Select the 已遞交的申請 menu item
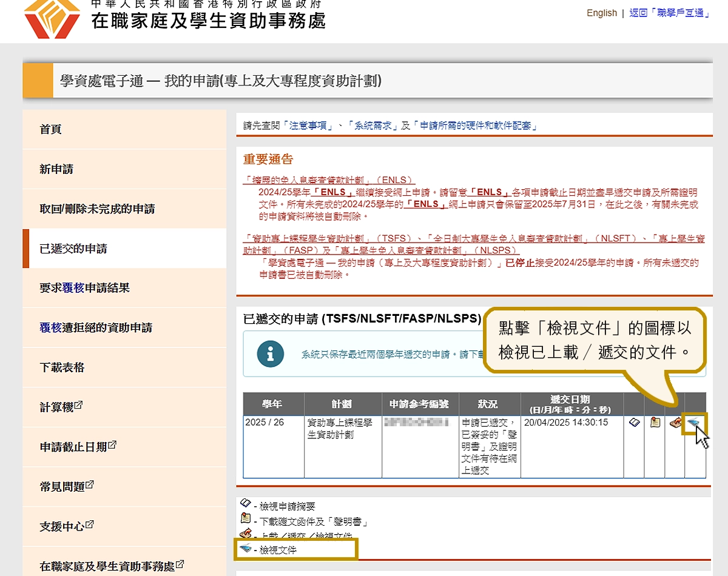This screenshot has height=576, width=728. pos(124,249)
